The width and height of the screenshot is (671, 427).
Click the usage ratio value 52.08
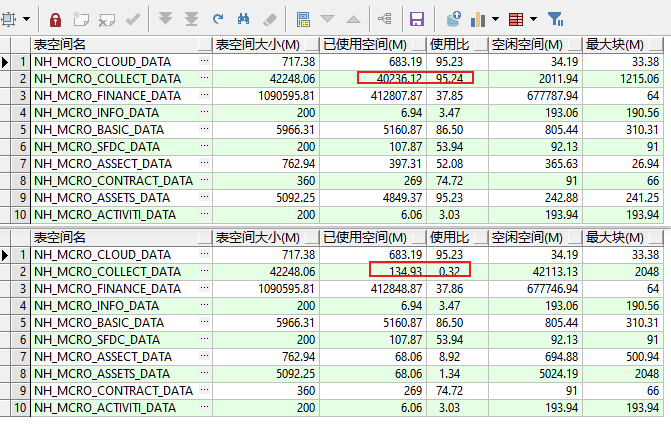tap(449, 164)
